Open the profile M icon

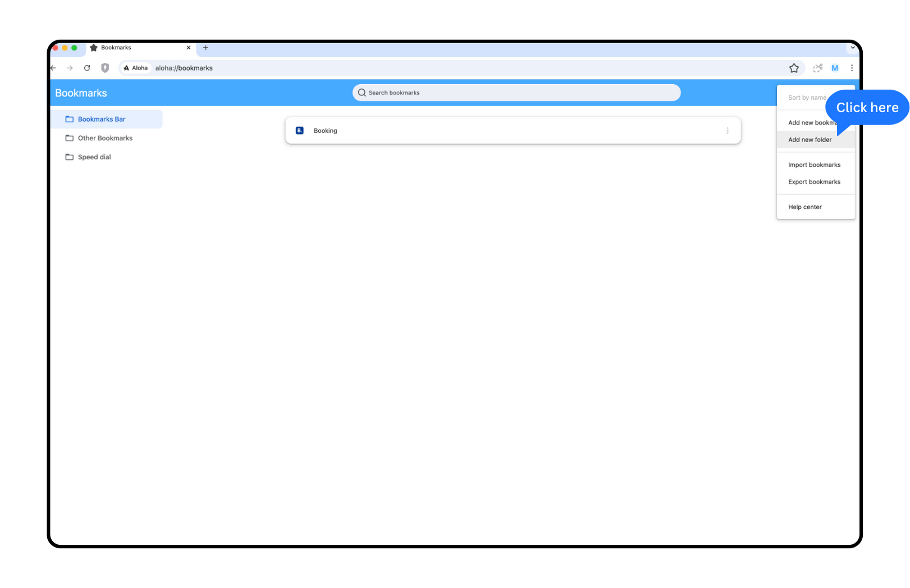(x=835, y=68)
